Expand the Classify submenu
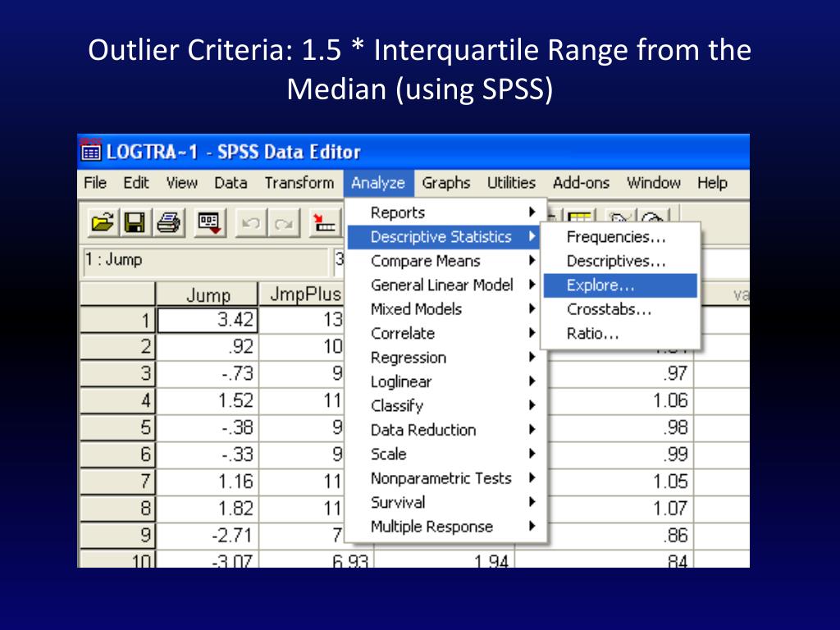The image size is (840, 630). (446, 405)
